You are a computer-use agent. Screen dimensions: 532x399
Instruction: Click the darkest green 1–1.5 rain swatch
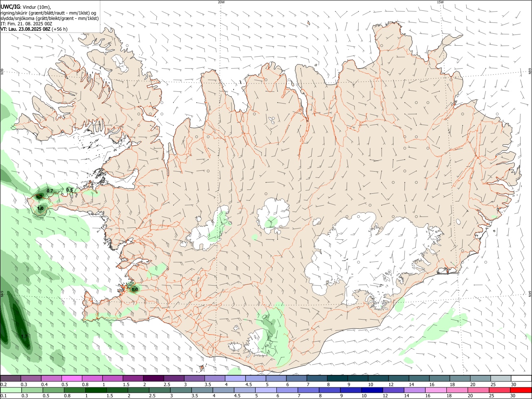click(x=96, y=390)
